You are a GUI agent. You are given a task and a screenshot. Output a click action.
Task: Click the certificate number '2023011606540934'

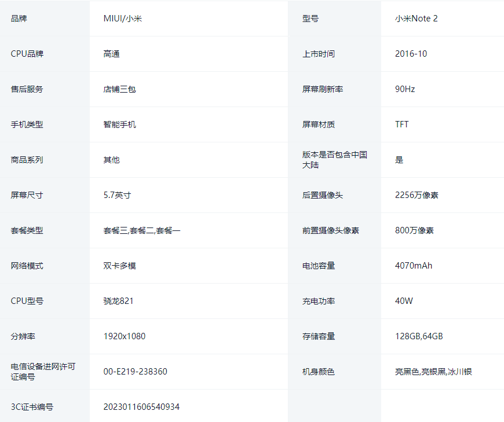click(x=141, y=407)
